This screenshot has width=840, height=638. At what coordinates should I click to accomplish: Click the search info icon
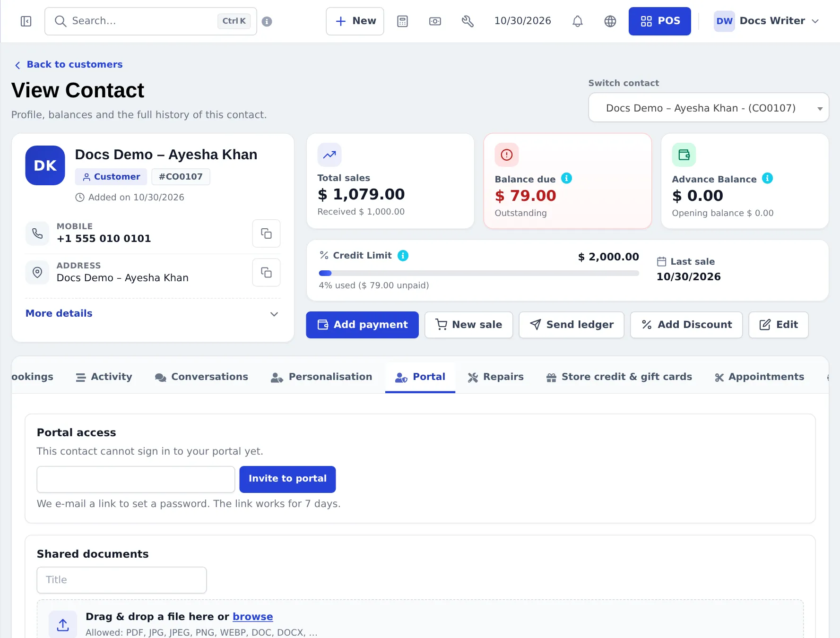tap(267, 21)
